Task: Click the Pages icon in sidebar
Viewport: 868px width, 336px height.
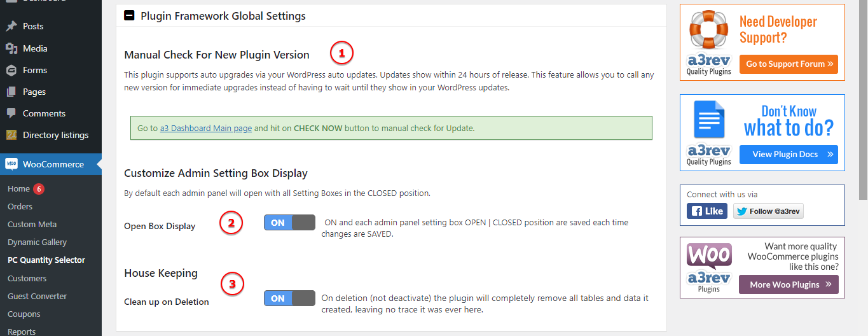Action: click(x=11, y=92)
